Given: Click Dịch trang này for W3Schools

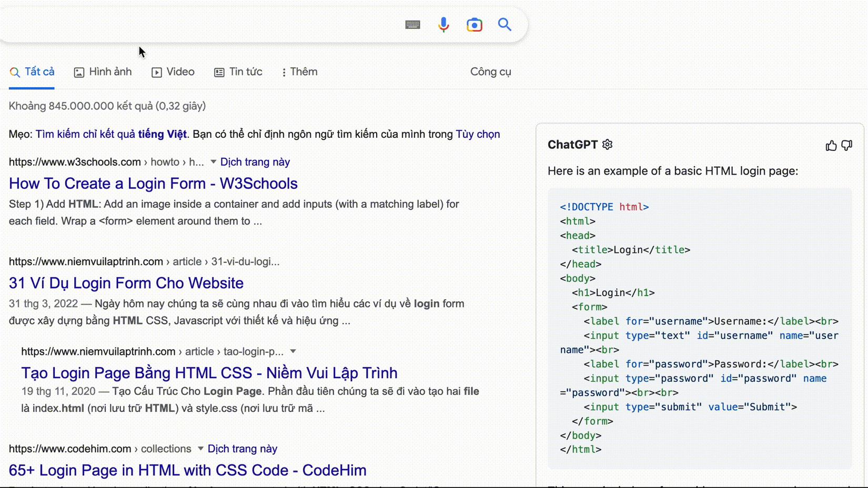Looking at the screenshot, I should click(x=255, y=162).
